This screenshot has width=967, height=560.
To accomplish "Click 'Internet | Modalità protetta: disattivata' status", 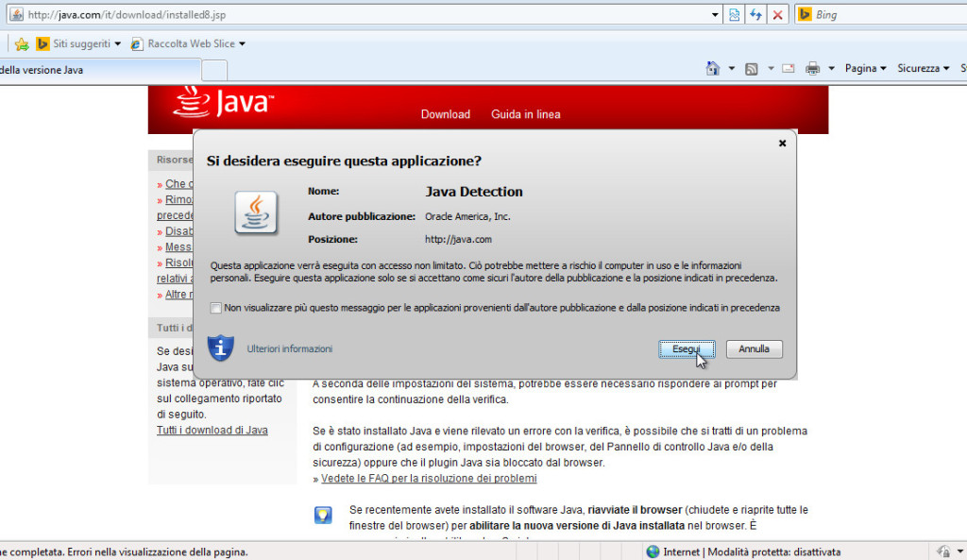I will [x=752, y=552].
